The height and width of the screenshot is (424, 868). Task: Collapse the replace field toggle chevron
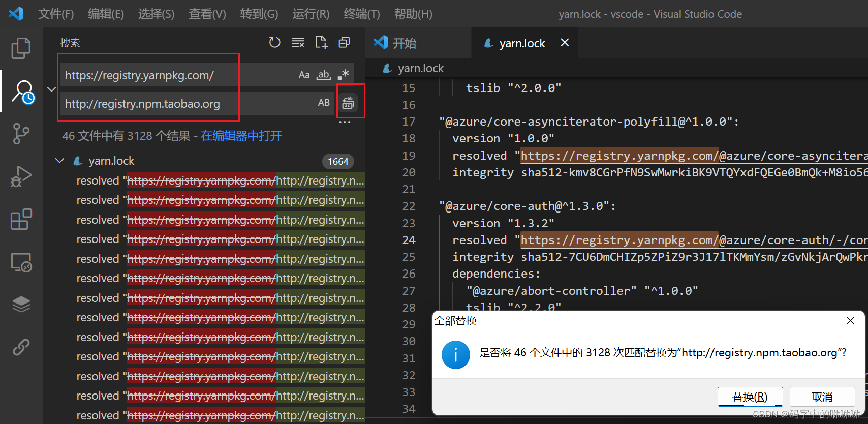[x=51, y=89]
